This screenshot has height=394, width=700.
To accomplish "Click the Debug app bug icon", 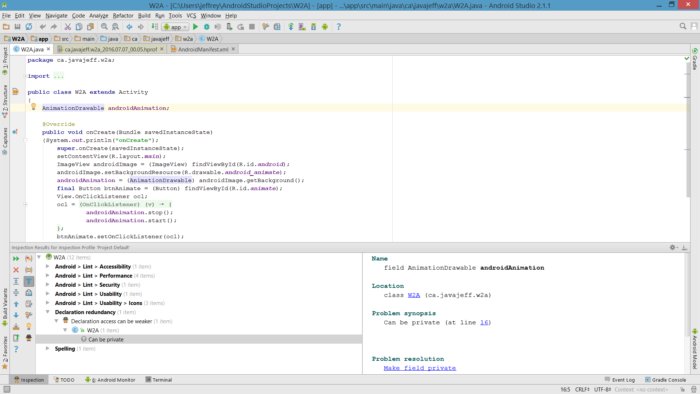I will click(x=206, y=27).
